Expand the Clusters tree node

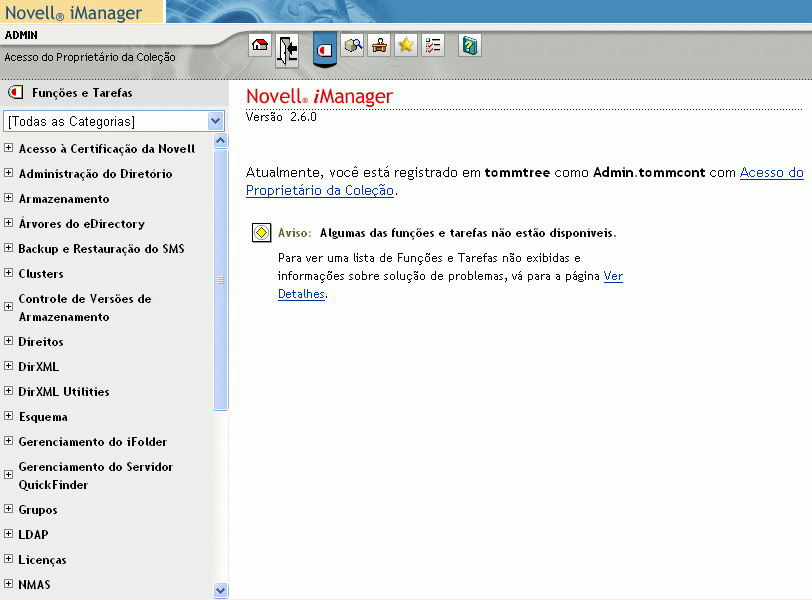8,273
